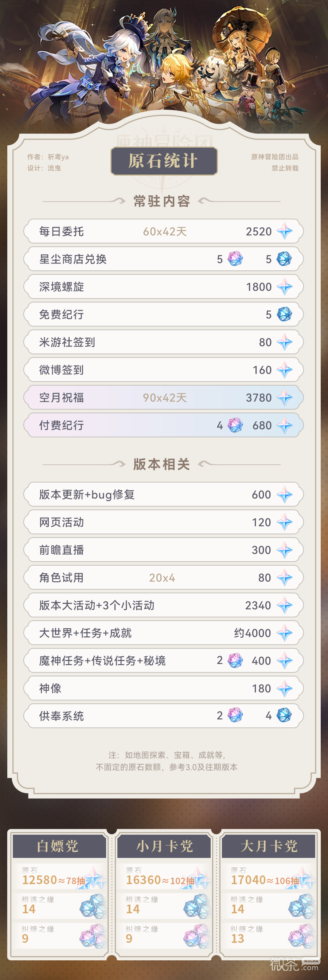Click the 版本相关 section heading

coord(162,464)
